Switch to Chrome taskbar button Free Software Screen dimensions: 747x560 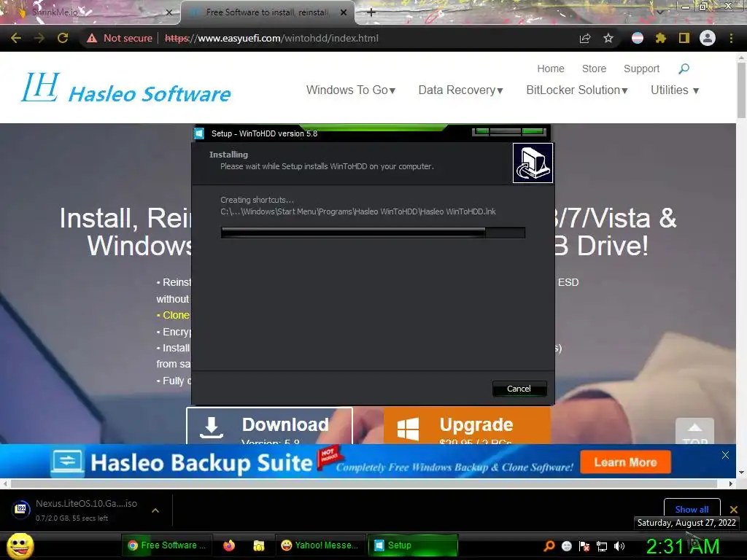[167, 545]
